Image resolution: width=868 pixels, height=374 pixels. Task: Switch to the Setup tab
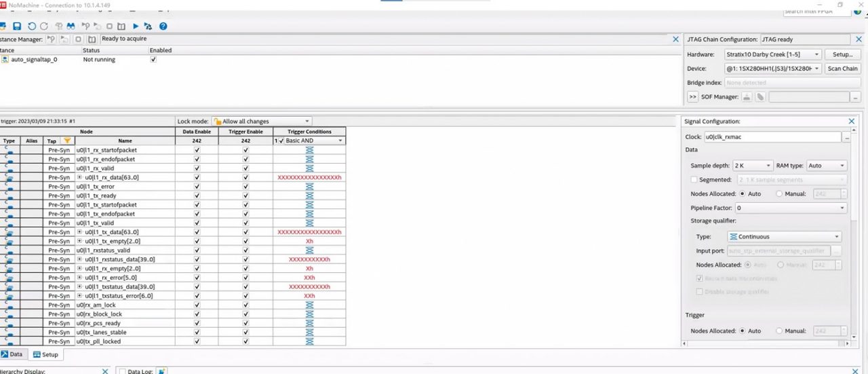(46, 354)
